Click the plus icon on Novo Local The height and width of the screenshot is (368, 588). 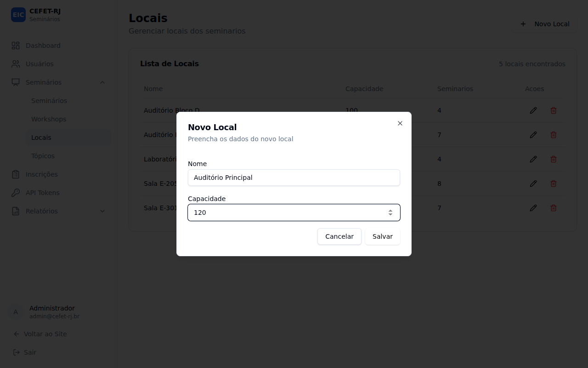click(x=523, y=24)
